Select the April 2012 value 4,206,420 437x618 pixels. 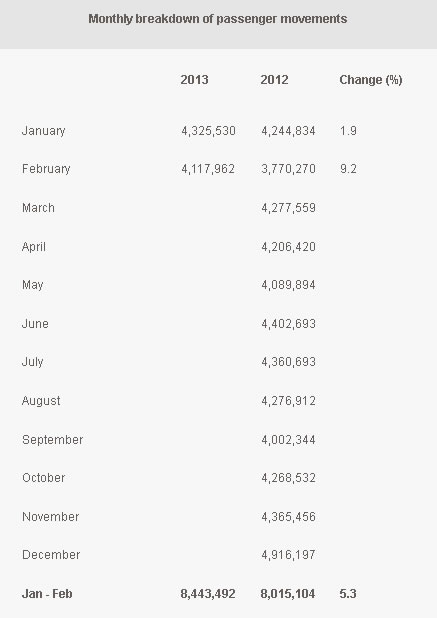pyautogui.click(x=288, y=247)
